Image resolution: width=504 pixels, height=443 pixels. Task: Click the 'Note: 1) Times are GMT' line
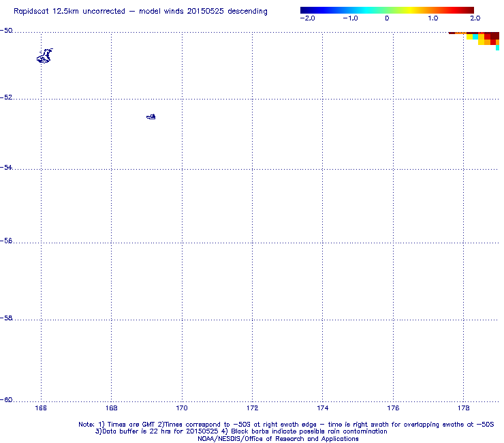[286, 425]
